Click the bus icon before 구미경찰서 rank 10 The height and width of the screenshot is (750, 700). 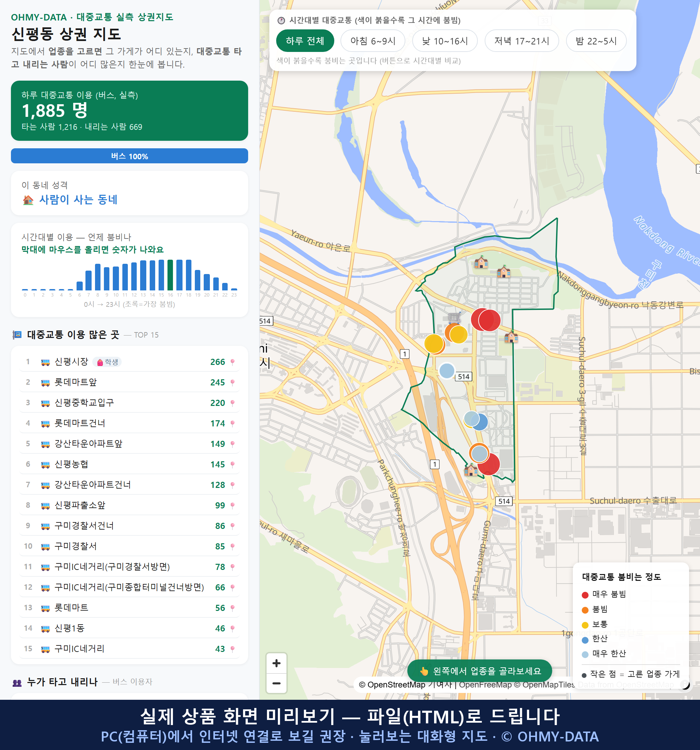click(45, 547)
